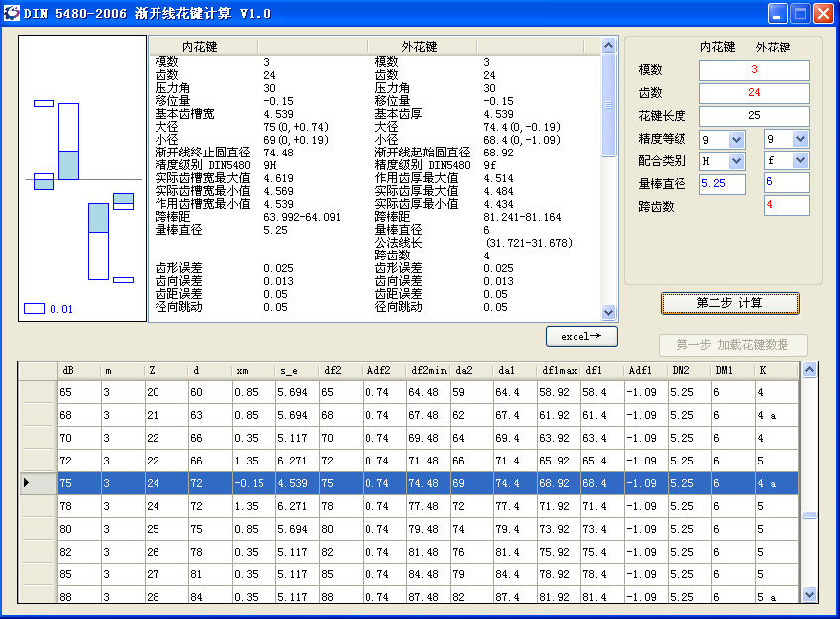Screen dimensions: 840x619
Task: Click the 外花键 column header in results list
Action: tap(422, 46)
